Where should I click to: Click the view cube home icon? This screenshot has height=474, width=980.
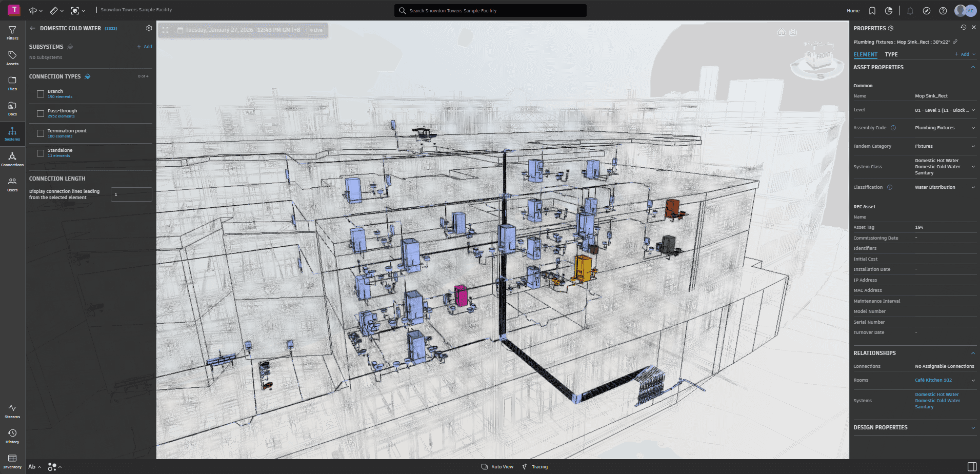pyautogui.click(x=782, y=32)
